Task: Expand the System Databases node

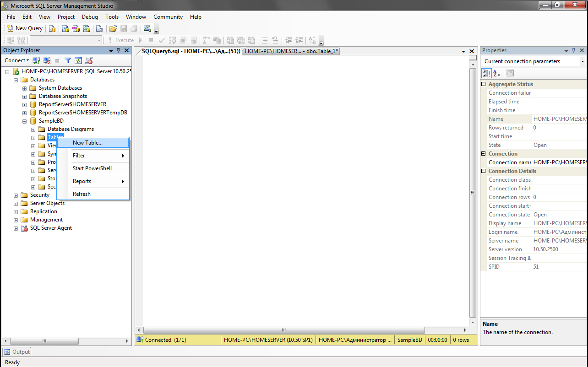Action: tap(24, 88)
